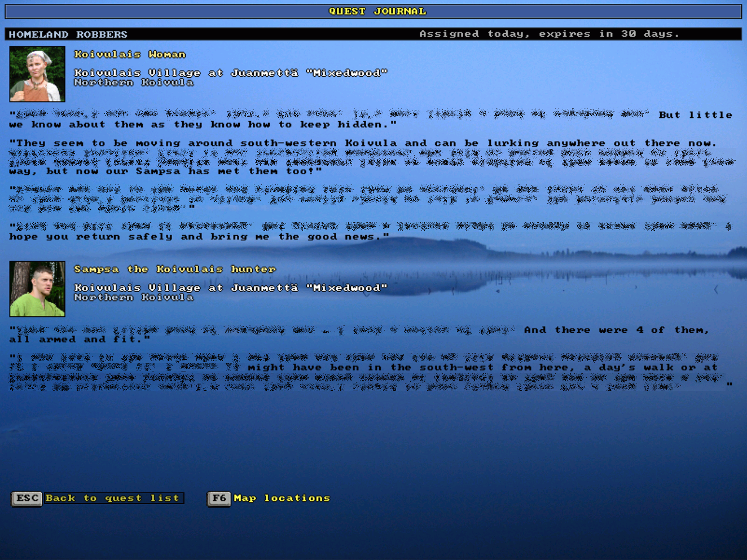Click the Koivulais Woman name heading
The height and width of the screenshot is (560, 747).
click(130, 54)
